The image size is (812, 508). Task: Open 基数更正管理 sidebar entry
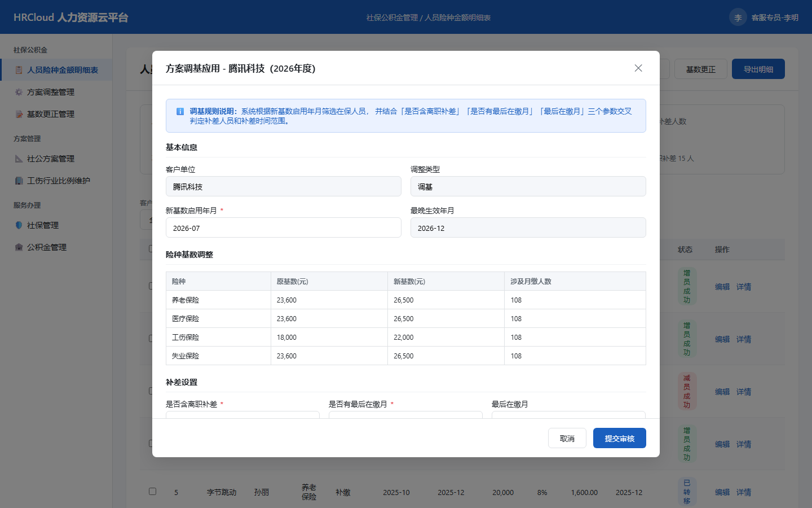point(56,114)
